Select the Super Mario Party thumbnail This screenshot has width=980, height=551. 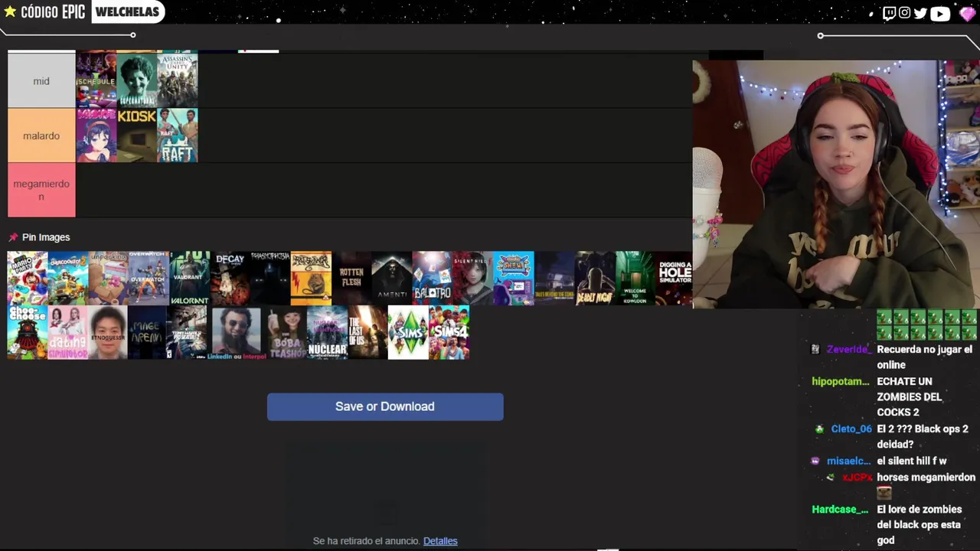(28, 279)
